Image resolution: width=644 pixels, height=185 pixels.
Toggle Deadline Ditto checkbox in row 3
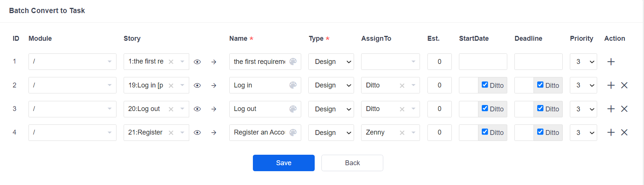[x=540, y=108]
